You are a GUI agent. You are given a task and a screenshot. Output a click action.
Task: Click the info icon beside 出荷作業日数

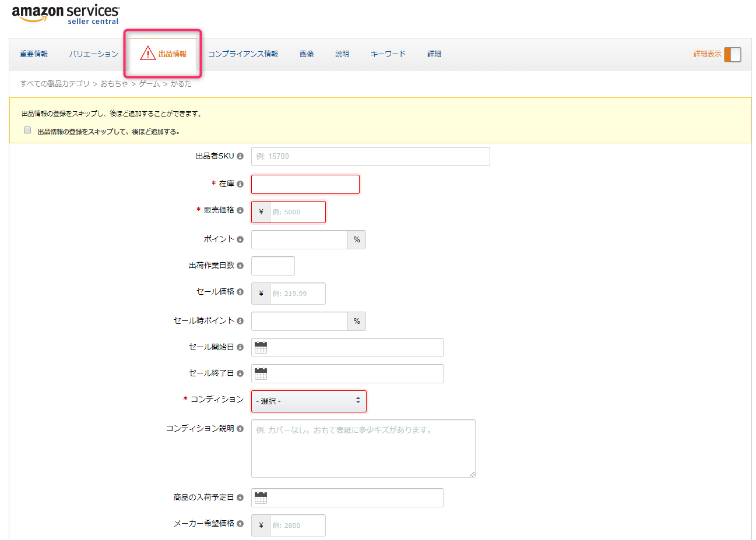240,266
